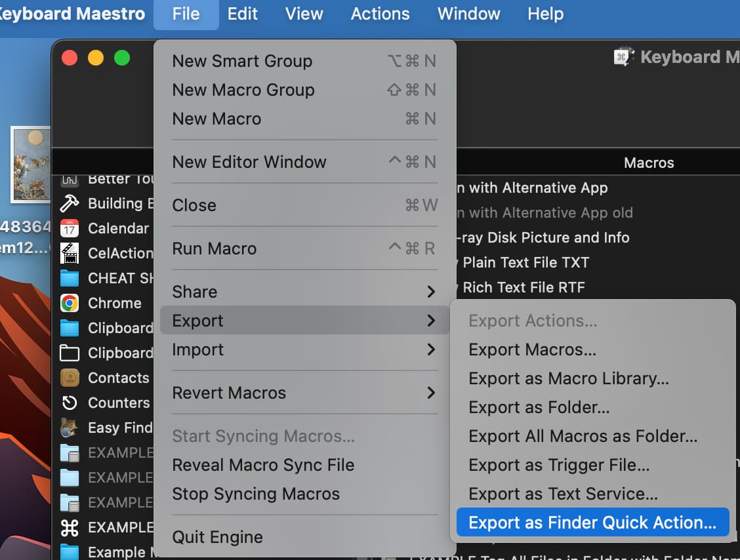Open the Help menu
Screen dimensions: 740x560
point(545,14)
